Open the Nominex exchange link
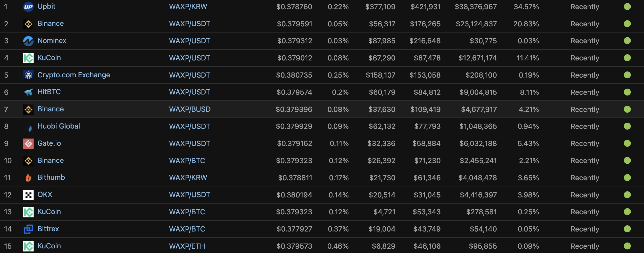Image resolution: width=644 pixels, height=253 pixels. (x=52, y=40)
